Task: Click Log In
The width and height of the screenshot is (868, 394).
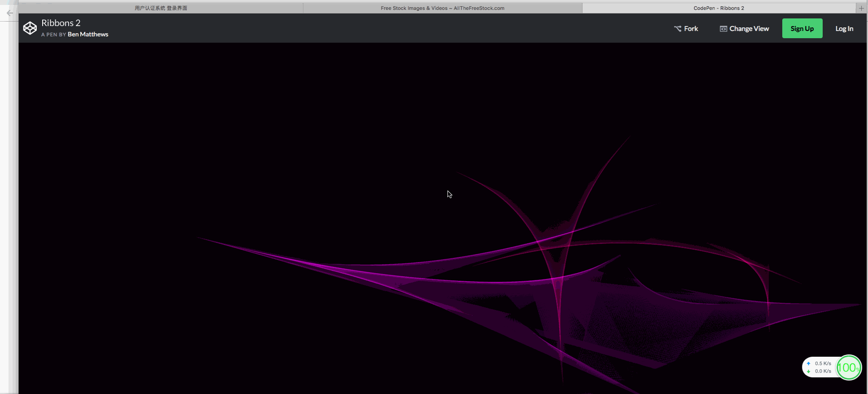Action: point(844,28)
